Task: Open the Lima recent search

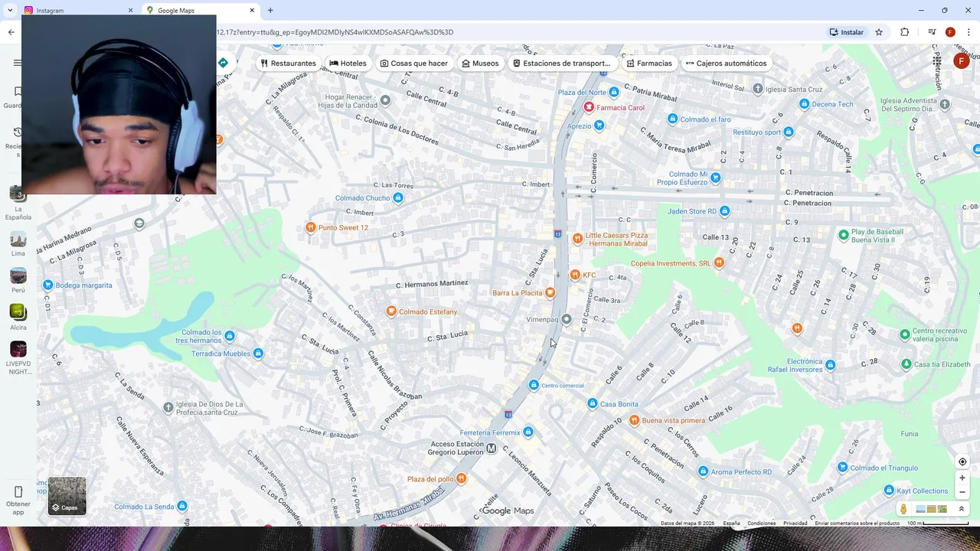Action: point(18,244)
